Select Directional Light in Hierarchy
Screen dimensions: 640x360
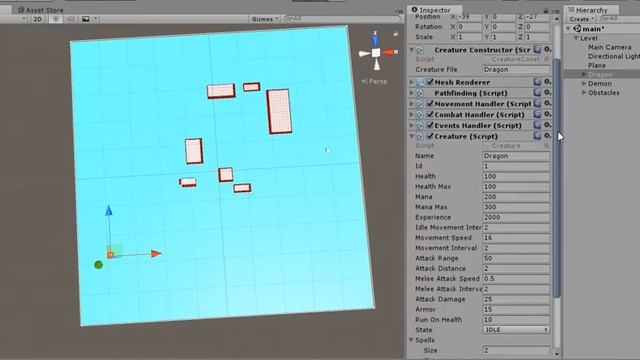614,56
